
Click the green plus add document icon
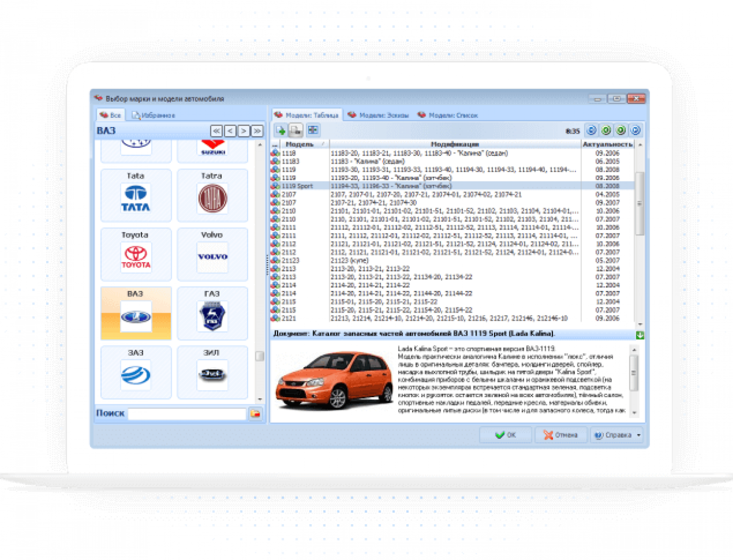coord(281,130)
